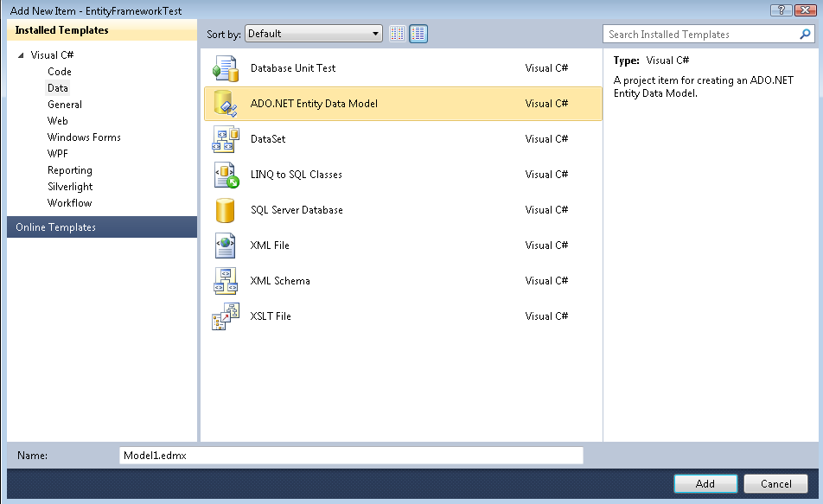
Task: Open the Sort by dropdown
Action: coord(313,35)
